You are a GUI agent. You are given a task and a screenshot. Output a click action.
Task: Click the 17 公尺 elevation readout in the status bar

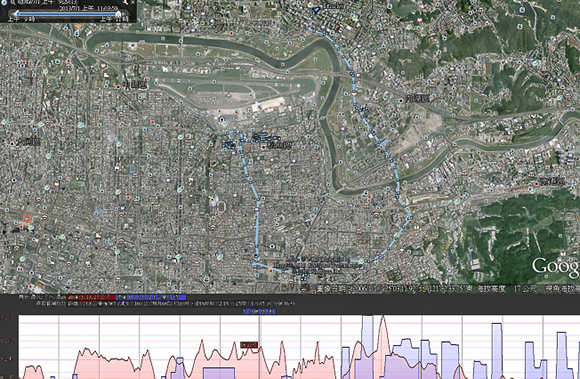click(525, 288)
